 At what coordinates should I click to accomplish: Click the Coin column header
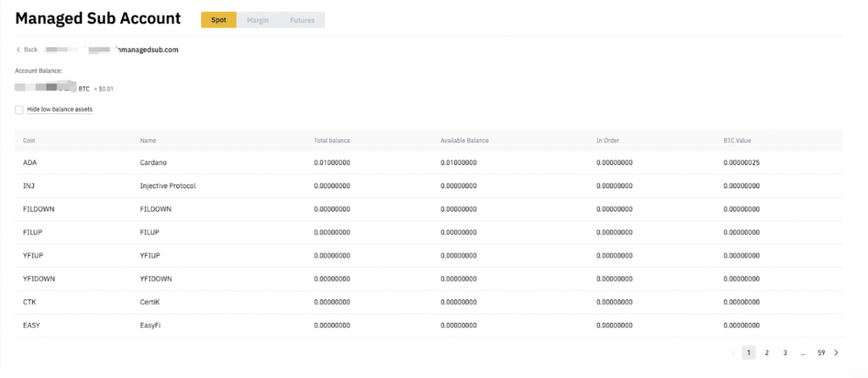tap(29, 141)
